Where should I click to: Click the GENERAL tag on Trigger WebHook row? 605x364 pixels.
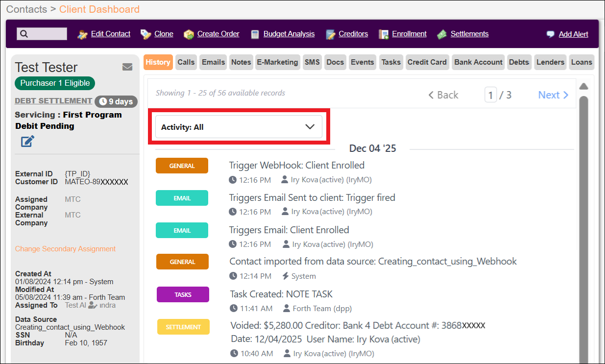[x=182, y=166]
